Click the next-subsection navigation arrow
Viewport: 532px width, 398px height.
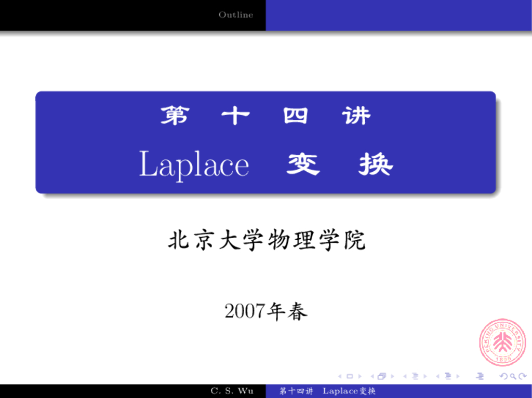(x=424, y=376)
